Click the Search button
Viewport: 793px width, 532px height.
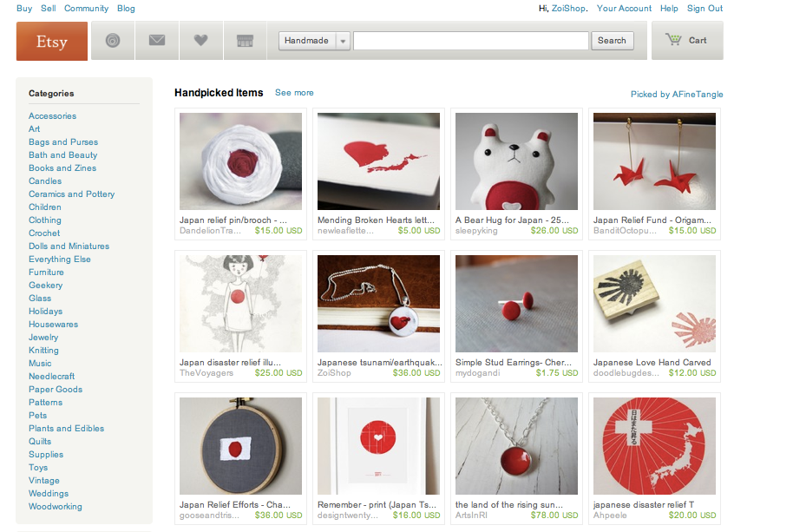612,41
